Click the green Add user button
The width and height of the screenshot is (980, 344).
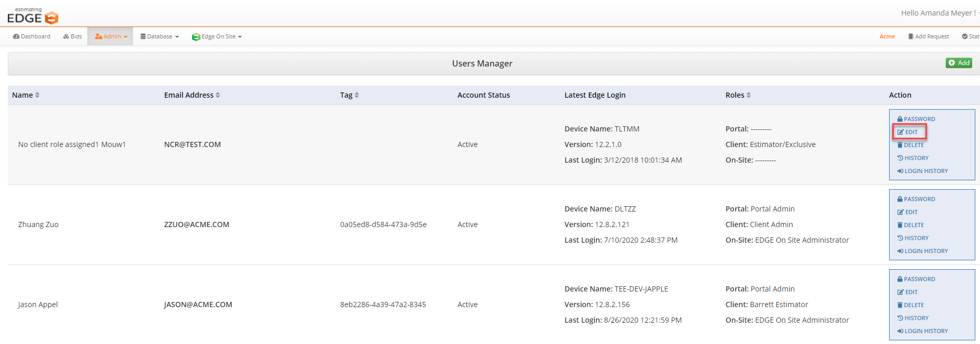(x=959, y=63)
